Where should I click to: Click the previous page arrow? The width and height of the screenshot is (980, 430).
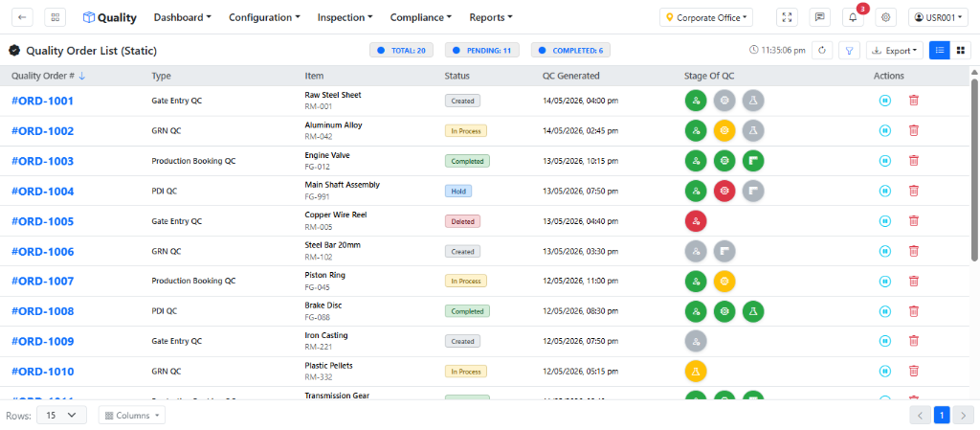tap(921, 415)
